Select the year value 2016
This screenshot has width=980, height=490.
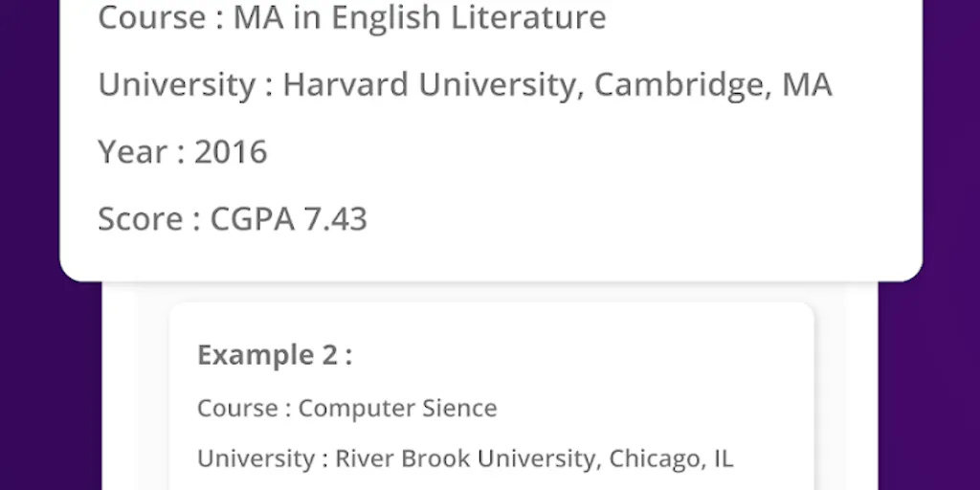point(231,152)
